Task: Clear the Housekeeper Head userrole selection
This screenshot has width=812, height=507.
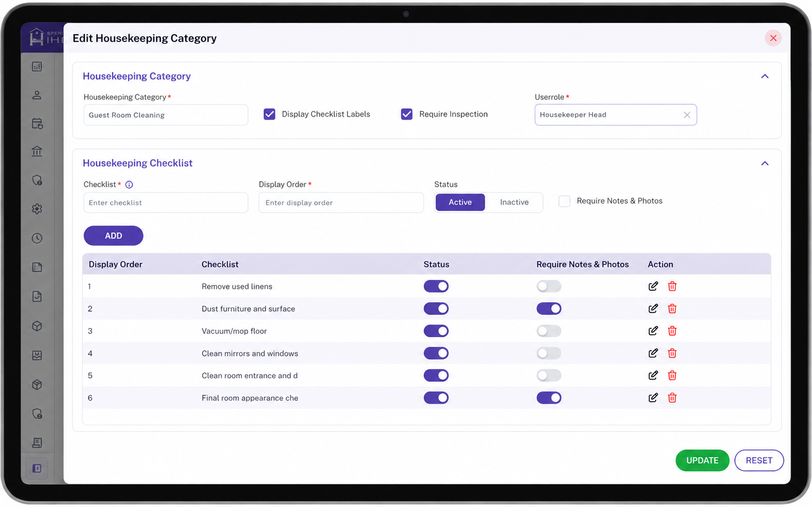Action: click(x=687, y=115)
